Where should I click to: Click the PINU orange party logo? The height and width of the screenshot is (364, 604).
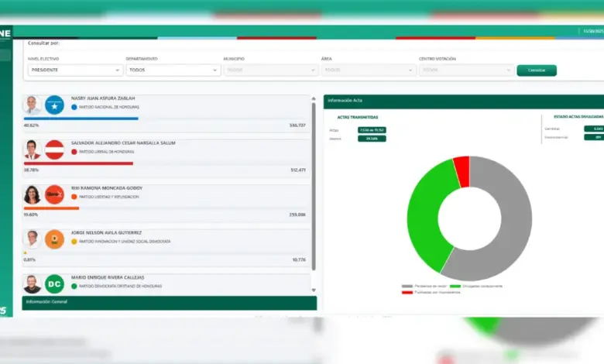coord(54,239)
